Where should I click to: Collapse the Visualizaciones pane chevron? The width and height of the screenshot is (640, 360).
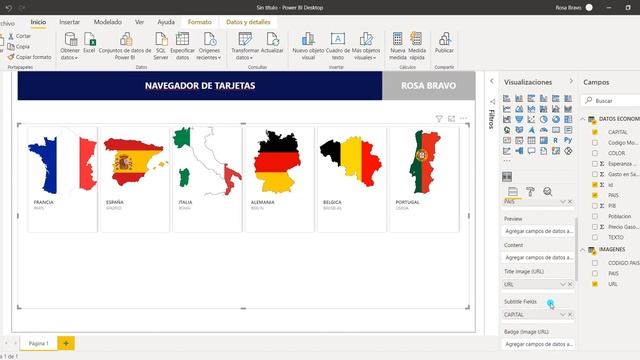point(571,82)
